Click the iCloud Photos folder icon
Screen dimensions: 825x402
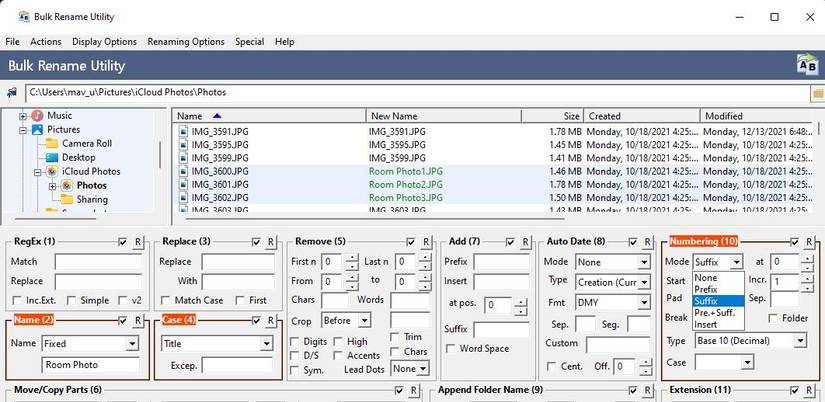52,172
